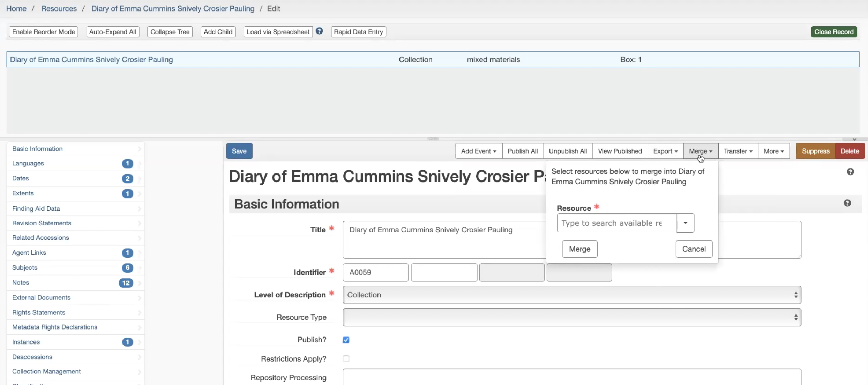Viewport: 868px width, 385px height.
Task: Open the Resource search caret in merge dialog
Action: [684, 223]
